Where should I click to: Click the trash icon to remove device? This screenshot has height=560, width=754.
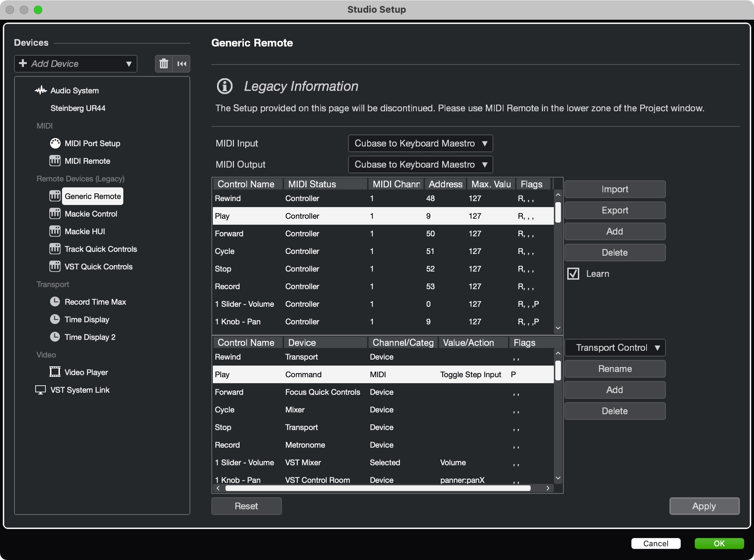164,64
